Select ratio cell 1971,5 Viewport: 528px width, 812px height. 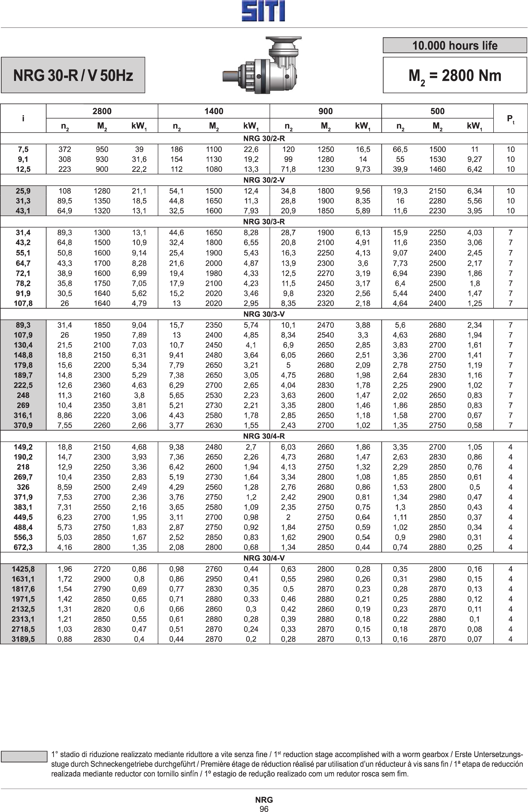pos(23,599)
